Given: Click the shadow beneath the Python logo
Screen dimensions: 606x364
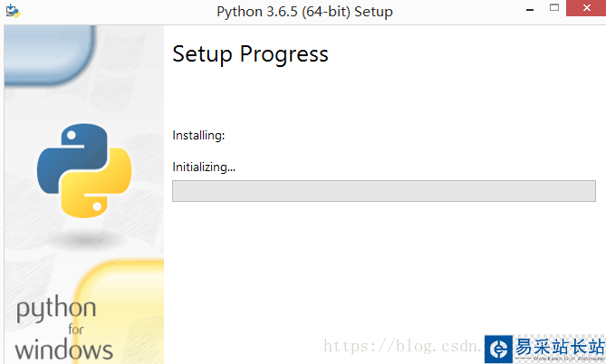Looking at the screenshot, I should click(x=84, y=237).
